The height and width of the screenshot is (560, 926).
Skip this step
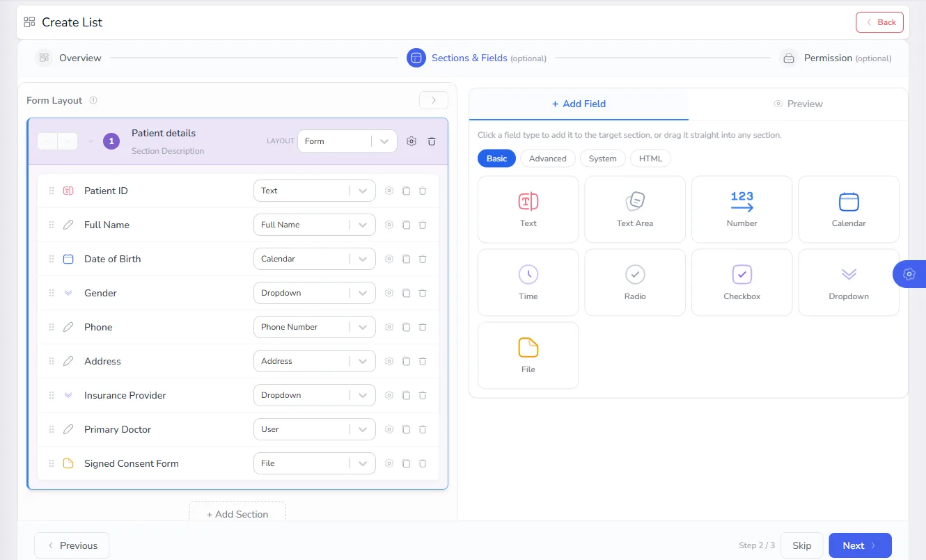[802, 545]
